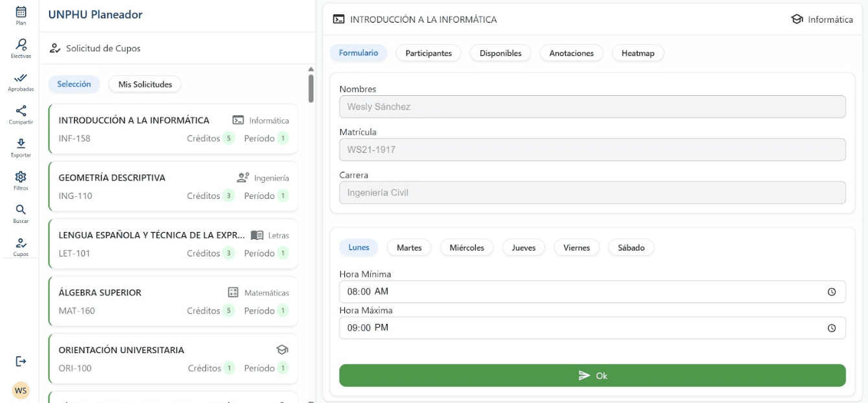Open the Heatmap tab

(638, 53)
